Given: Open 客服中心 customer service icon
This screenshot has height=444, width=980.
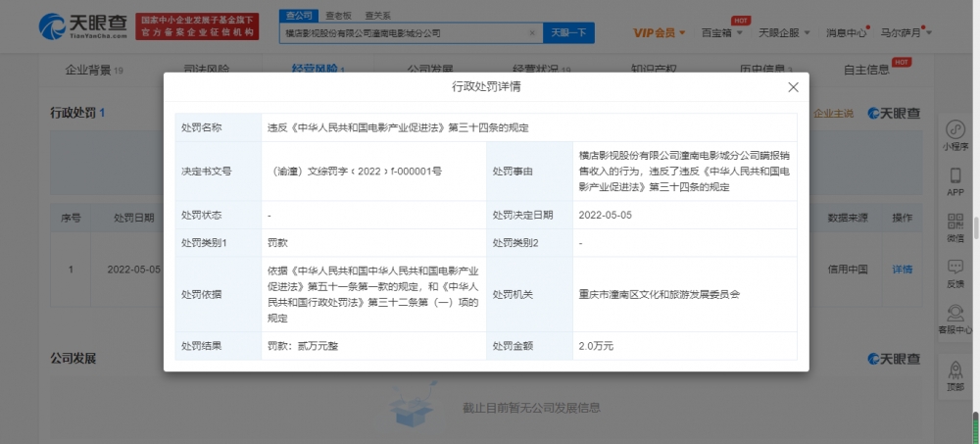Looking at the screenshot, I should click(x=955, y=318).
